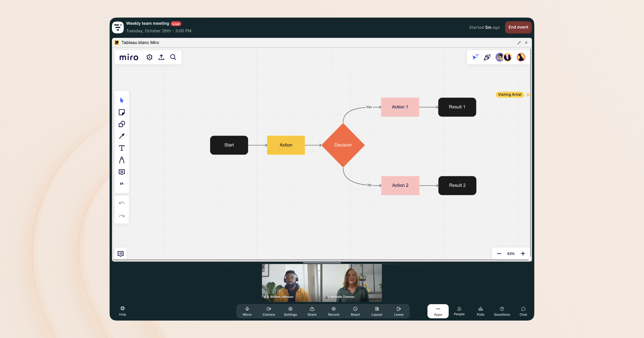Choose the connection line arrow tool
Image resolution: width=644 pixels, height=338 pixels.
pos(122,136)
